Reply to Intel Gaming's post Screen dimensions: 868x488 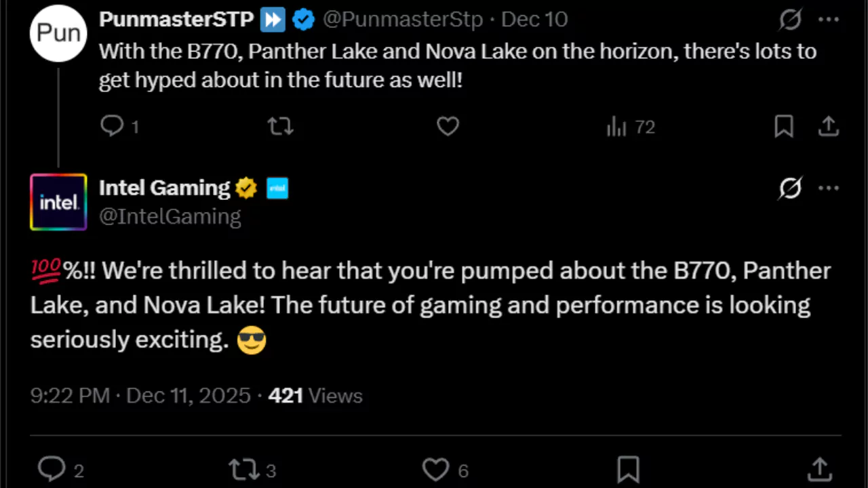52,469
